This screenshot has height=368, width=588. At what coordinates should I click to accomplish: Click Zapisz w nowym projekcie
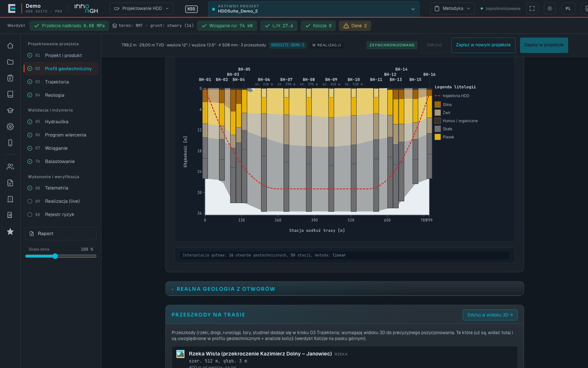(x=483, y=45)
